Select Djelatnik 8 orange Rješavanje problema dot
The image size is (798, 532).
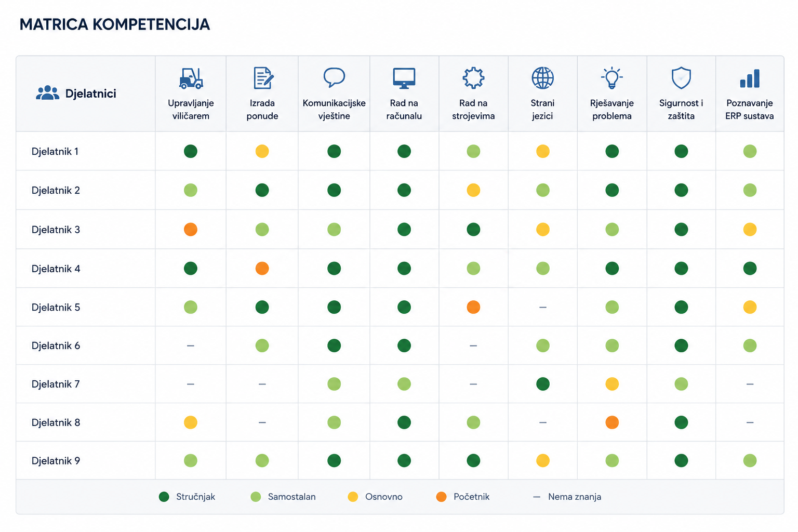click(x=612, y=422)
